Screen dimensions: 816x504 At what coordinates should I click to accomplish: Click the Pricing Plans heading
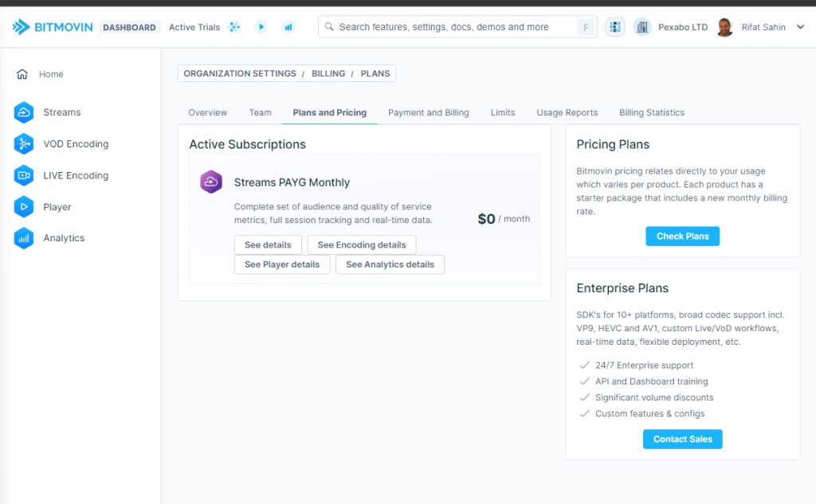(x=613, y=144)
